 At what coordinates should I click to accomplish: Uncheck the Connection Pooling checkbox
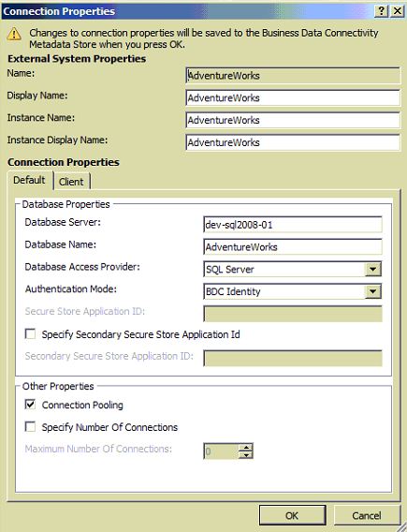coord(30,404)
